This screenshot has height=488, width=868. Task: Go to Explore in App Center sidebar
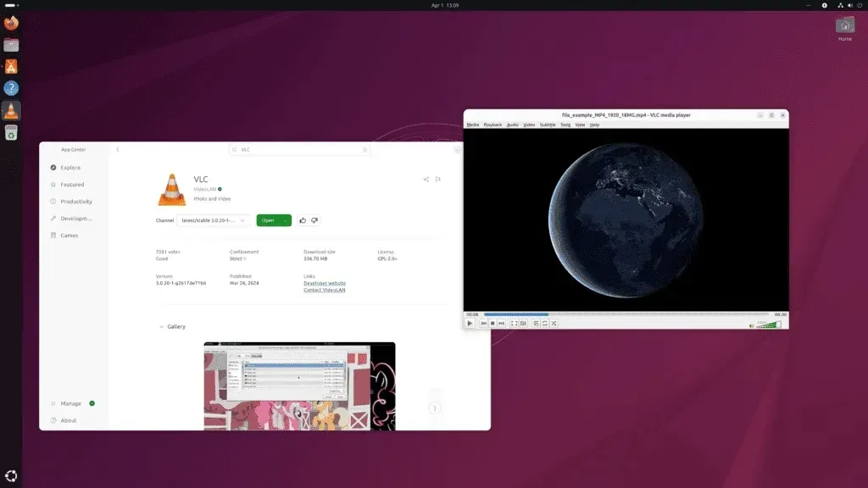tap(70, 168)
